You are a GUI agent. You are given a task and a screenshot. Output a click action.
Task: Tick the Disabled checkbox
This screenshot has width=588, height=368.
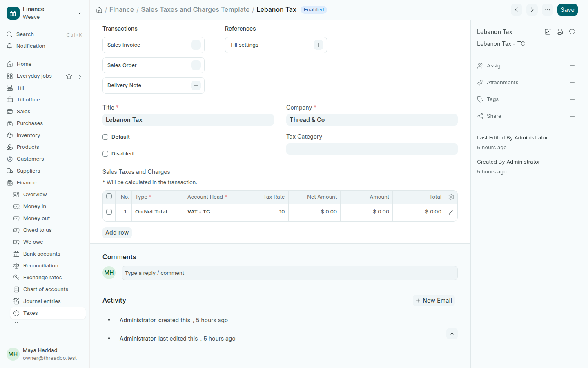105,154
